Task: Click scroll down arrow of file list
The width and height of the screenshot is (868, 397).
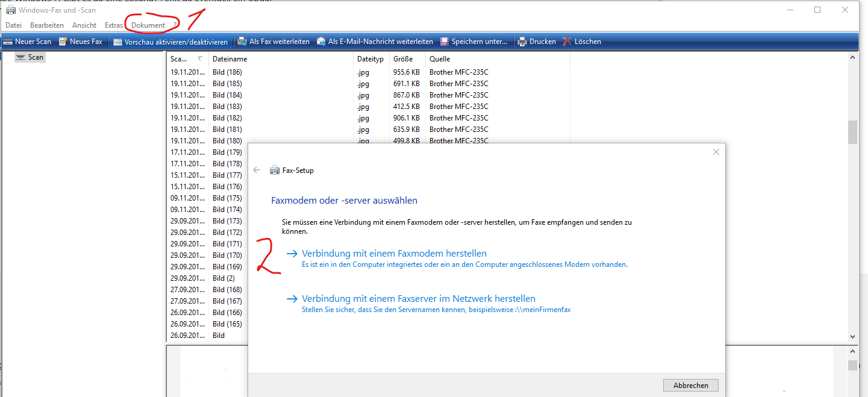Action: click(852, 337)
